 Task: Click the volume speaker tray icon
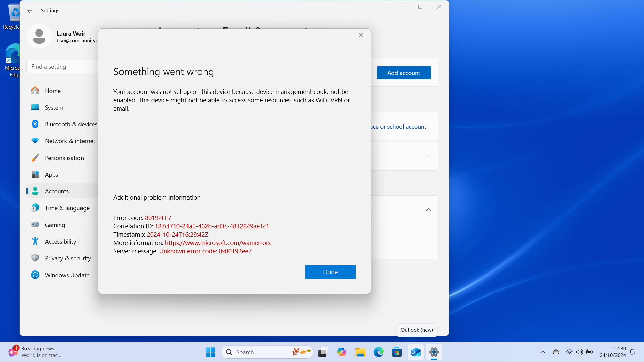(x=579, y=352)
